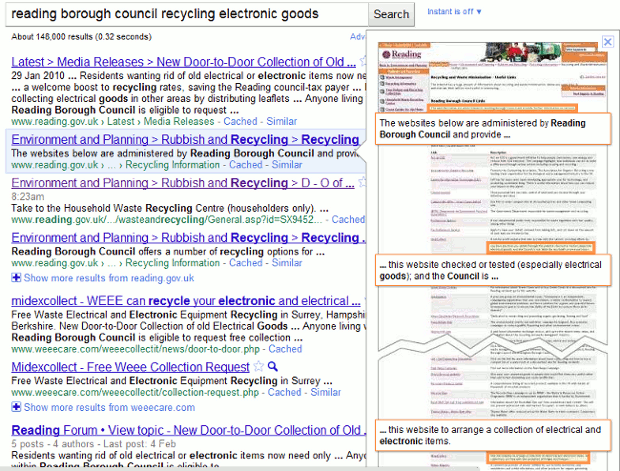Click Media Releases breadcrumb in first result URL
Viewport: 620px width, 471px height.
179,121
